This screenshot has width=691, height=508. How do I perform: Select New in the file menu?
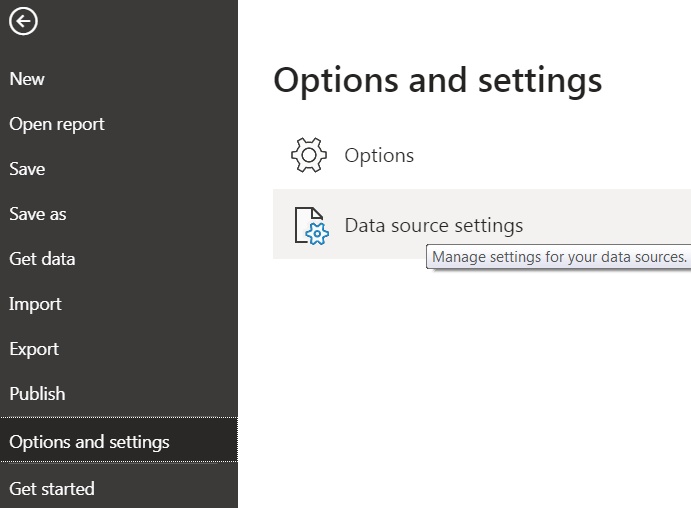27,79
